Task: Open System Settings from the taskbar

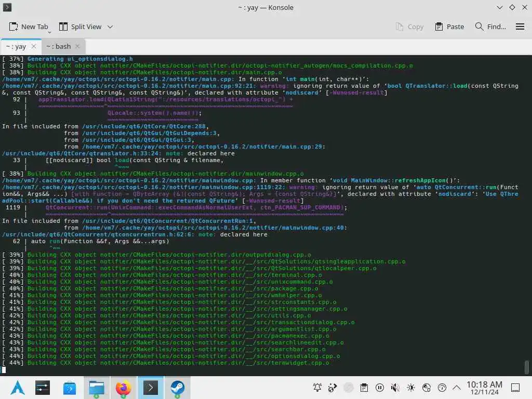Action: coord(43,388)
